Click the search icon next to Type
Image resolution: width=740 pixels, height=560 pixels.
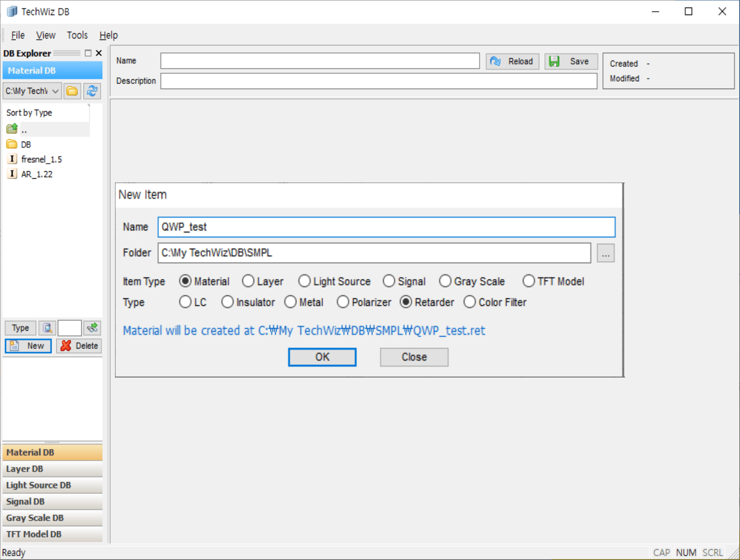pos(47,328)
